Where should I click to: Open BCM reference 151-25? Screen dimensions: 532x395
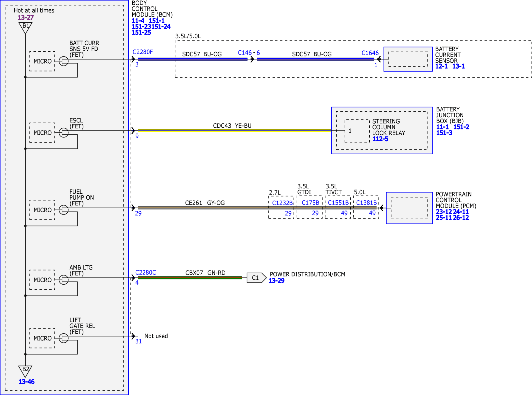click(141, 32)
